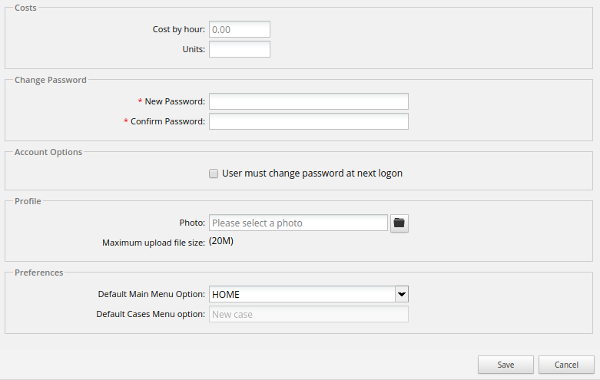Viewport: 600px width, 380px height.
Task: Click the 'User must change password at next logon' label
Action: [x=312, y=174]
